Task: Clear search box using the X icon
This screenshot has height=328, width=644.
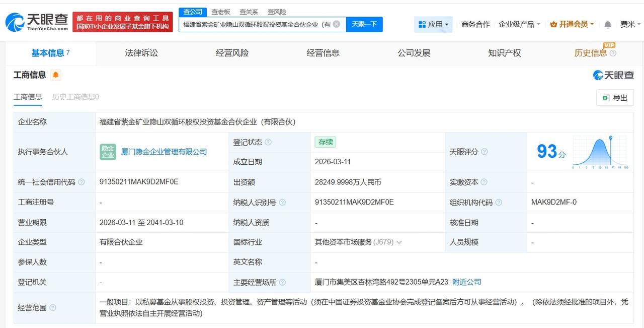Action: click(x=337, y=24)
